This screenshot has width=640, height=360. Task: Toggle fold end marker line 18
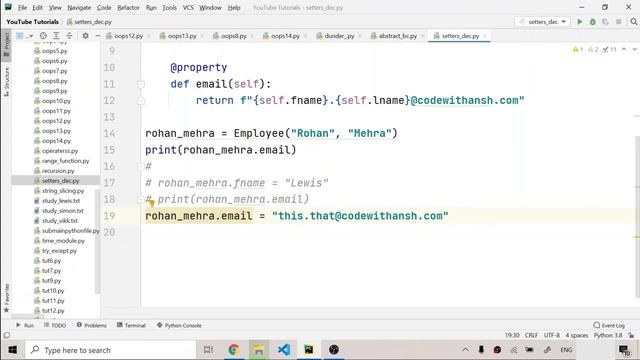(140, 199)
